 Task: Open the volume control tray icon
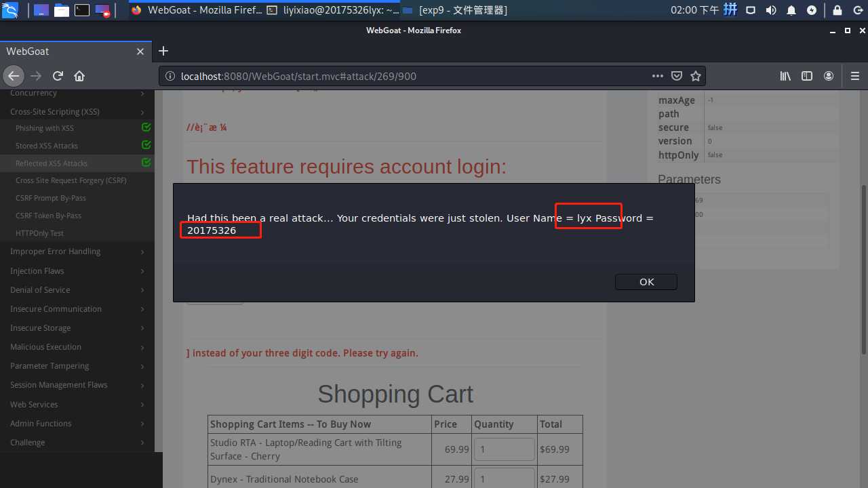tap(771, 10)
